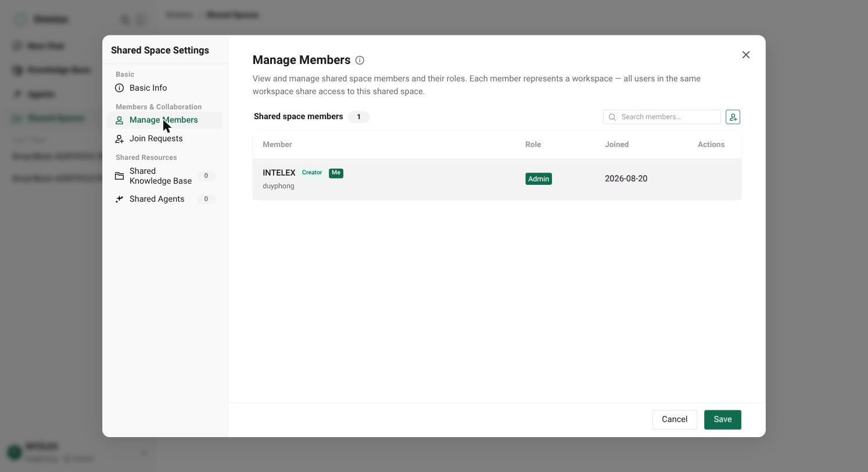The width and height of the screenshot is (868, 472).
Task: Click the Shared space members label
Action: 298,116
